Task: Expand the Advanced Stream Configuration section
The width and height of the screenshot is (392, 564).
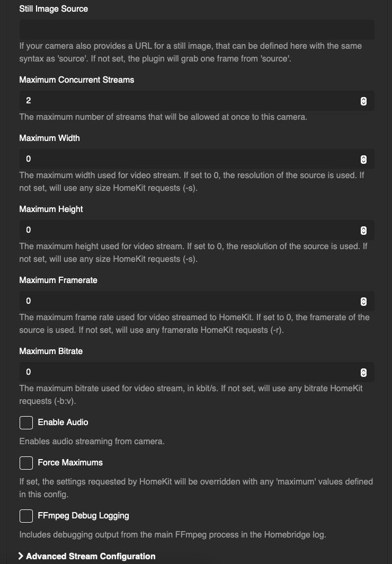Action: (x=90, y=557)
